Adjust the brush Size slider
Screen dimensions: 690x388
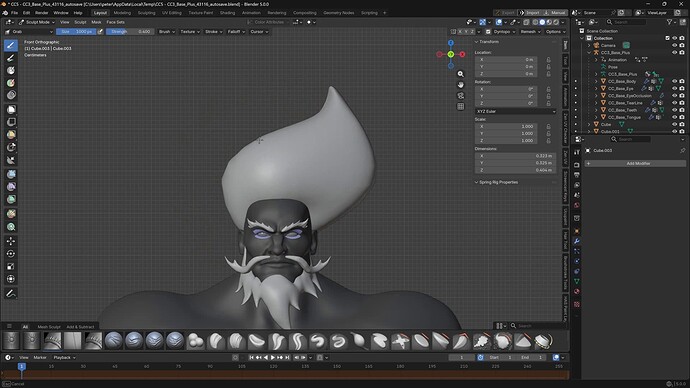coord(76,32)
